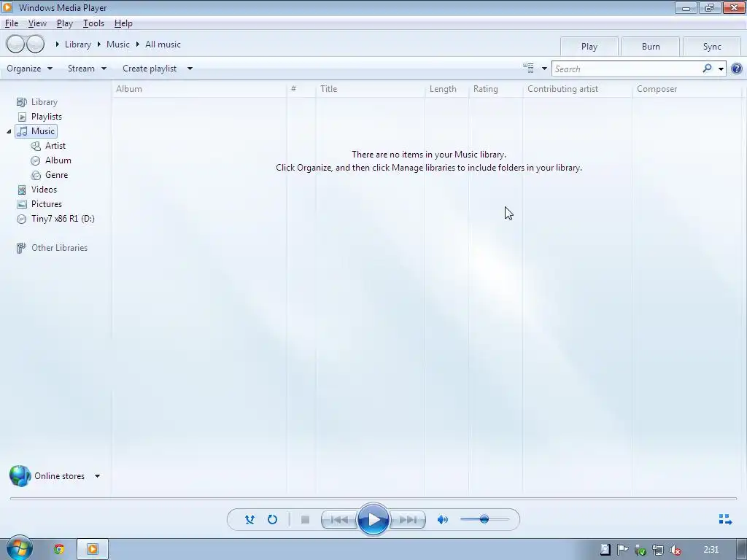Sort by the Composer column header
Viewport: 747px width, 560px height.
click(x=686, y=89)
